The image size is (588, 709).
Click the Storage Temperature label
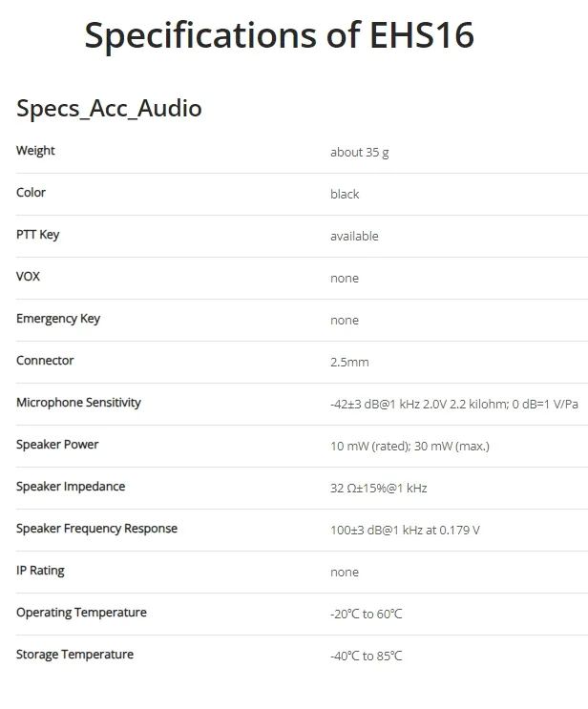[x=75, y=655]
